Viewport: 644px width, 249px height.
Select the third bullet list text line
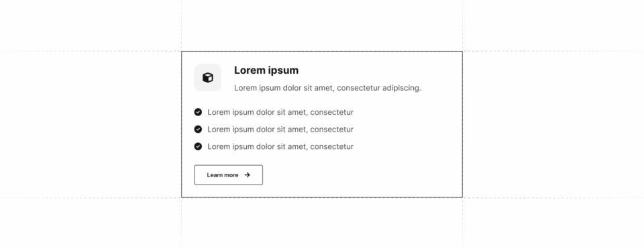[x=280, y=147]
